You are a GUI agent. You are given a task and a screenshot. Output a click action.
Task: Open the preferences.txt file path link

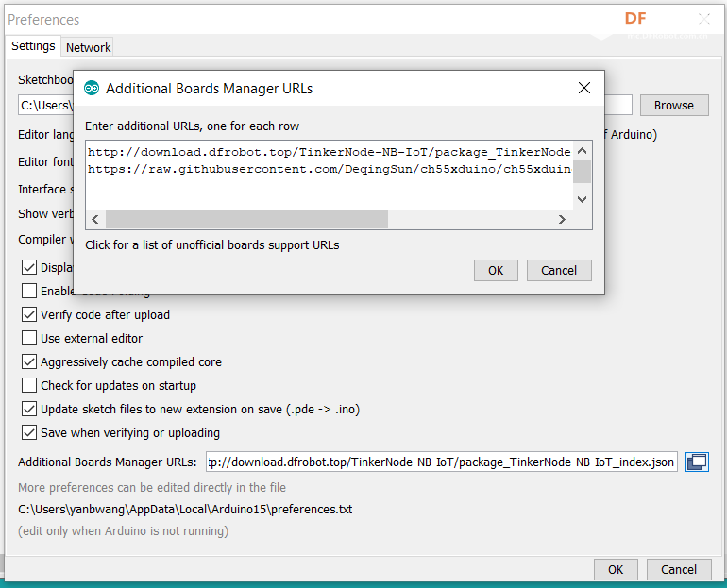pyautogui.click(x=185, y=510)
